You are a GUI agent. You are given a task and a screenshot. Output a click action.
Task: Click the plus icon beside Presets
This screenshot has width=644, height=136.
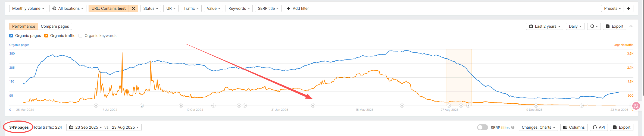click(629, 8)
